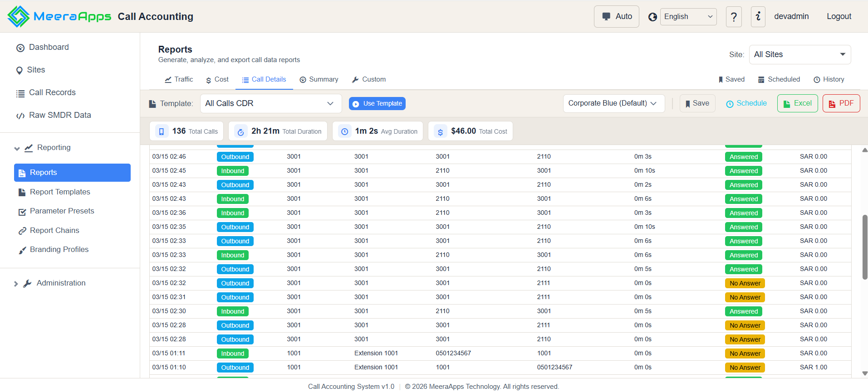The height and width of the screenshot is (392, 868).
Task: Click the MeeraApps logo icon
Action: pyautogui.click(x=19, y=17)
